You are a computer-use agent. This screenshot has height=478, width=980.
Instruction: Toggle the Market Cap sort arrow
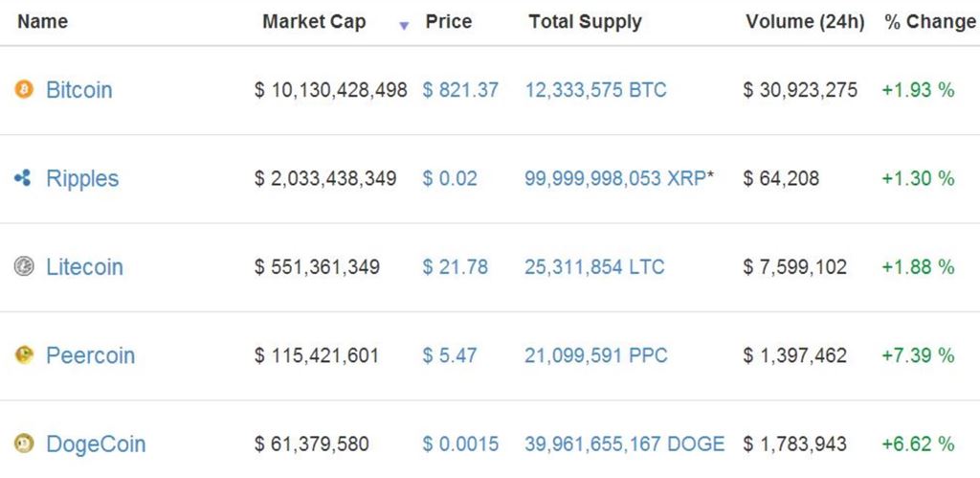[404, 26]
